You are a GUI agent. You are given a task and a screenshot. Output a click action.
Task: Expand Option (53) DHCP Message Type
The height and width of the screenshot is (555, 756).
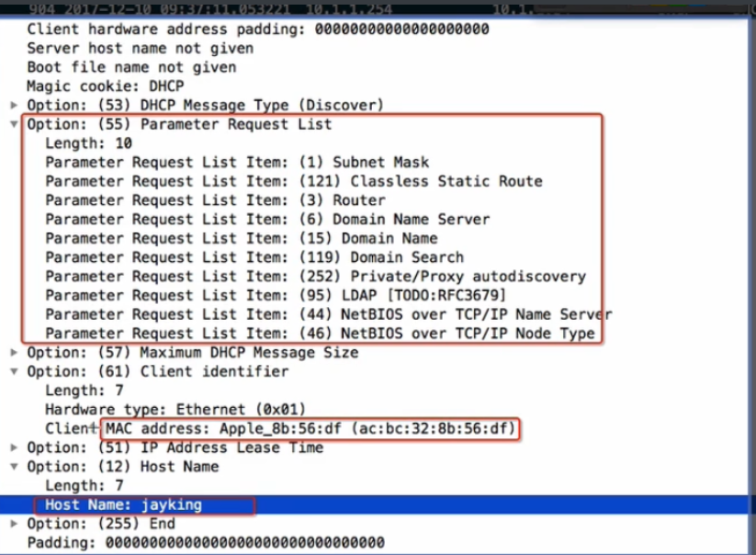tap(14, 105)
